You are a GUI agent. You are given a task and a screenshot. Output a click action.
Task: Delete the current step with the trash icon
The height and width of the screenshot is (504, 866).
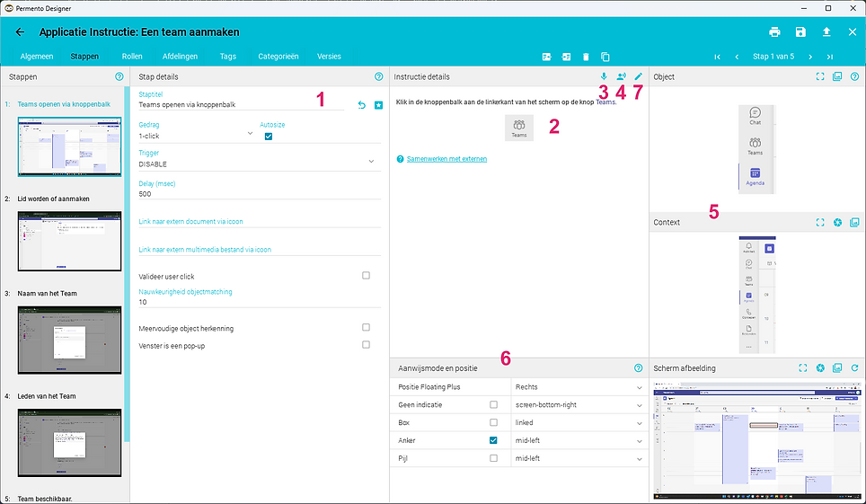pos(586,57)
